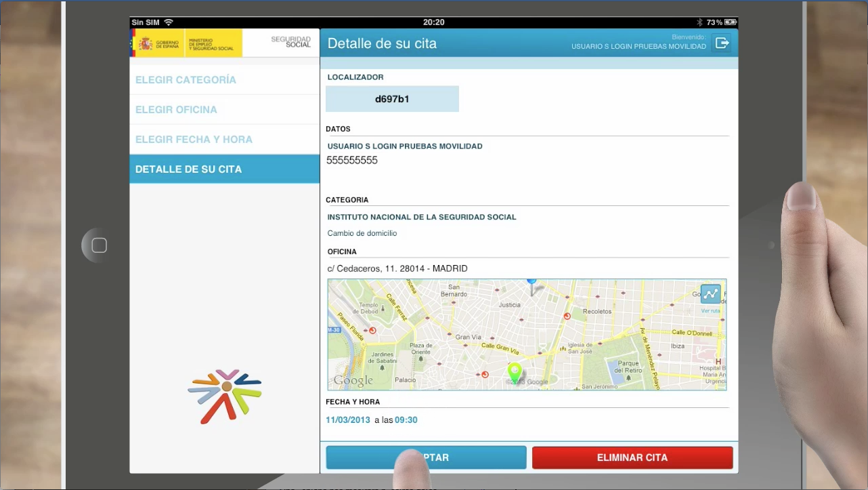Tap Iglesia de San José on map

click(581, 348)
